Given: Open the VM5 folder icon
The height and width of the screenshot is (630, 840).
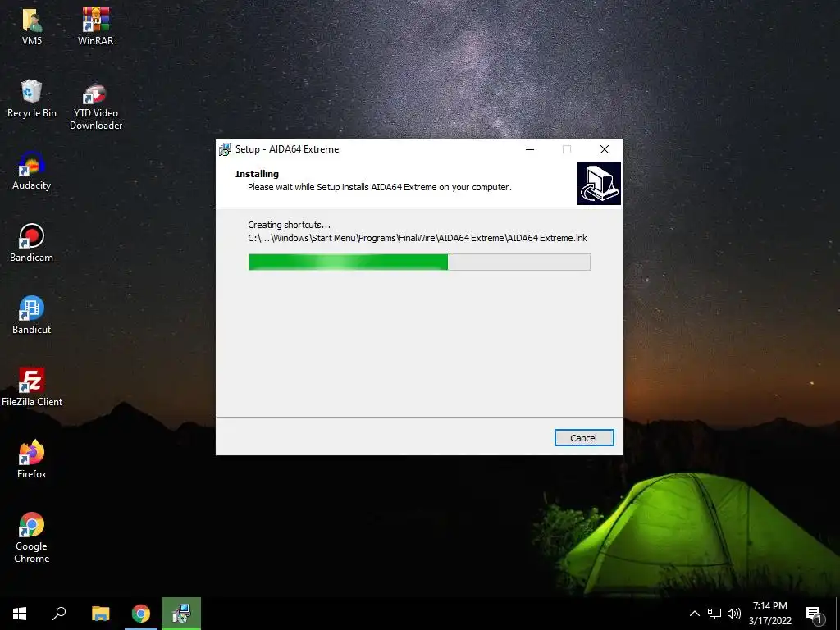Looking at the screenshot, I should coord(32,26).
